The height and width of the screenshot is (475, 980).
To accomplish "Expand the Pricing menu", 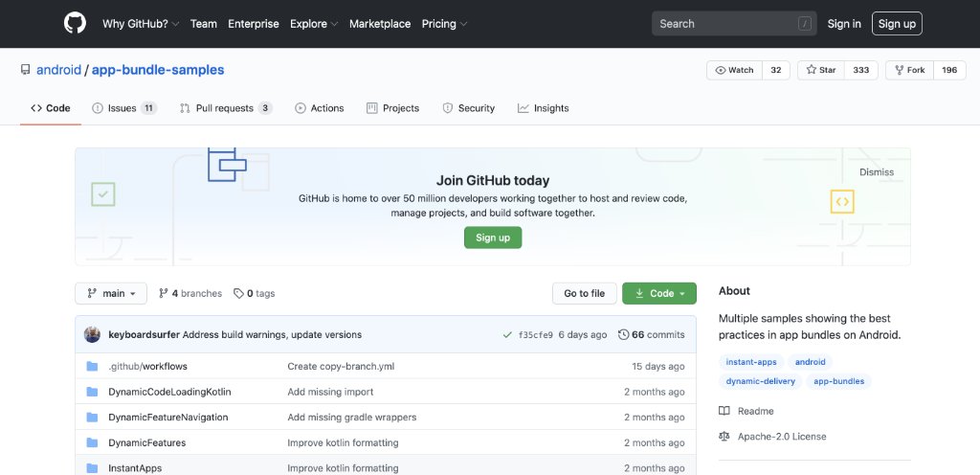I will 444,24.
